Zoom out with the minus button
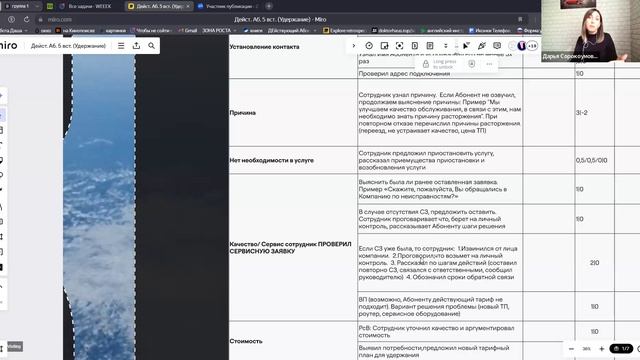640x360 pixels. click(571, 349)
